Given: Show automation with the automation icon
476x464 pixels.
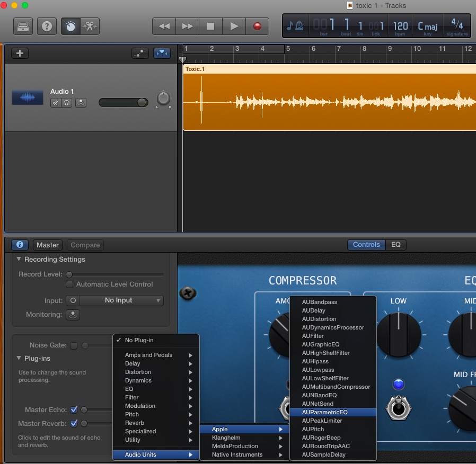Looking at the screenshot, I should [139, 53].
